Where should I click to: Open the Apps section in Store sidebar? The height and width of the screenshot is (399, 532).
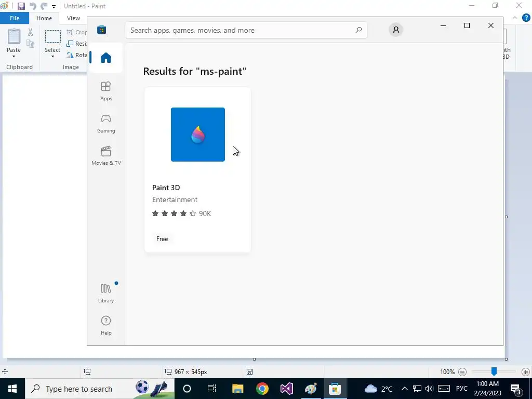[106, 91]
